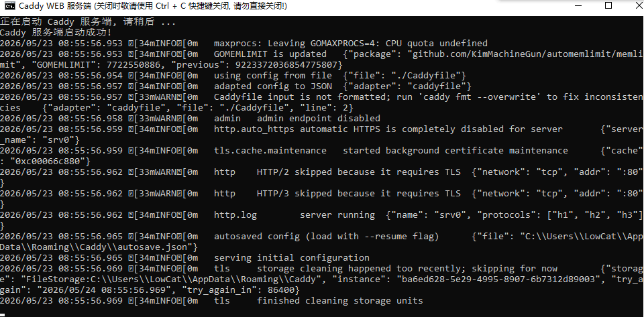The width and height of the screenshot is (644, 317).
Task: Select the Caddy 服务端启动成功 message
Action: coord(56,32)
